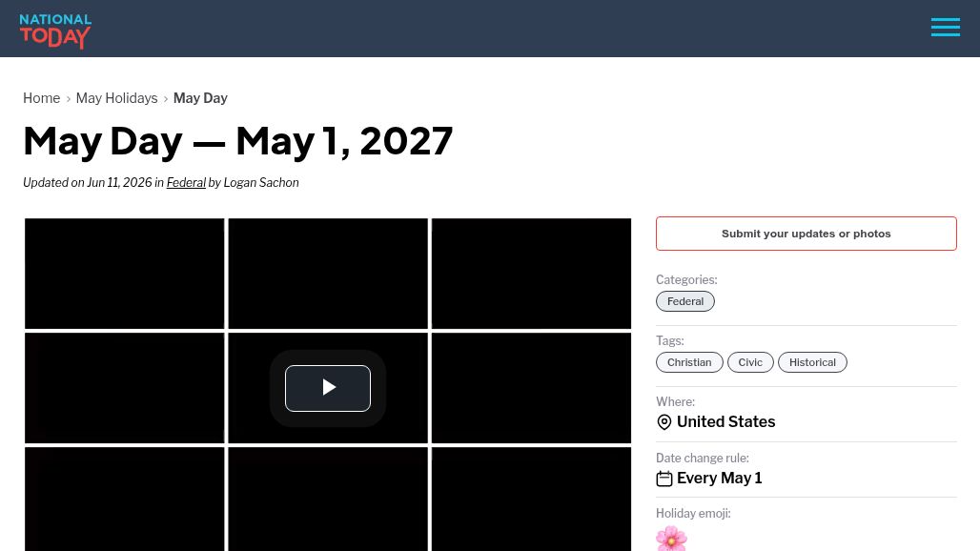Click Submit your updates or photos

coord(806,234)
